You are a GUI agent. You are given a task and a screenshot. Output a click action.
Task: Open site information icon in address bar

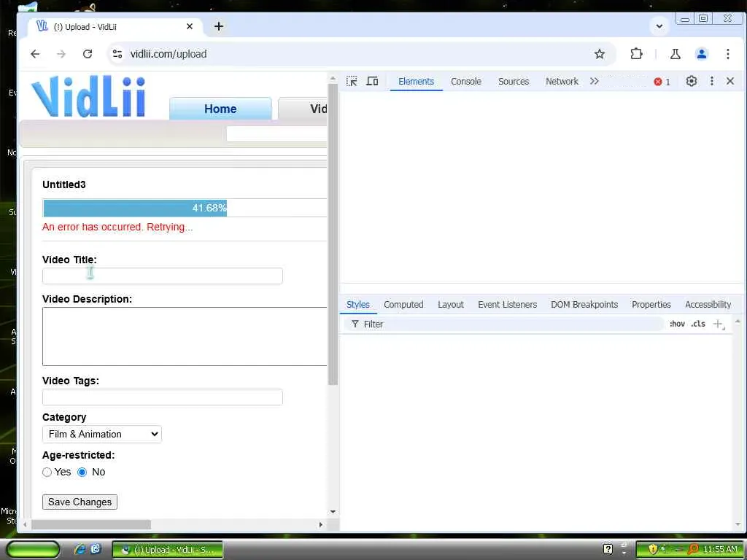pyautogui.click(x=117, y=54)
